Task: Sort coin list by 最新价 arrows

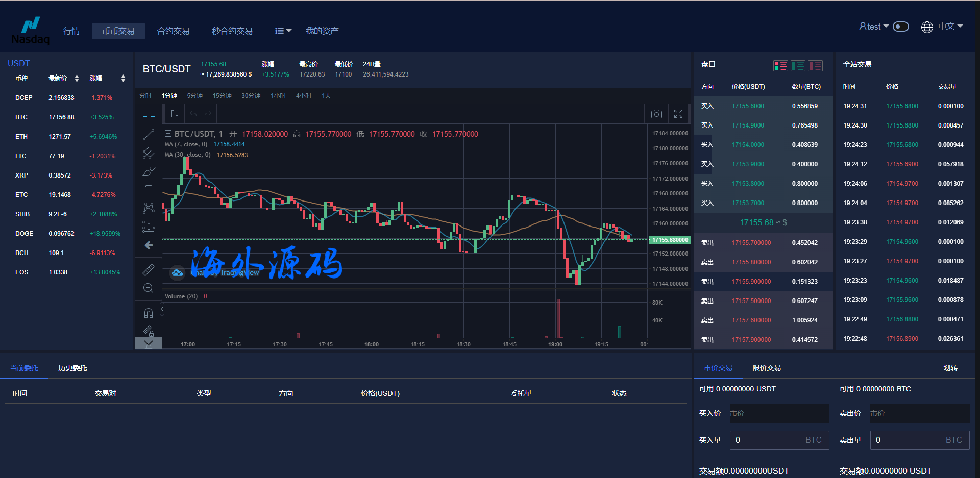Action: coord(77,78)
